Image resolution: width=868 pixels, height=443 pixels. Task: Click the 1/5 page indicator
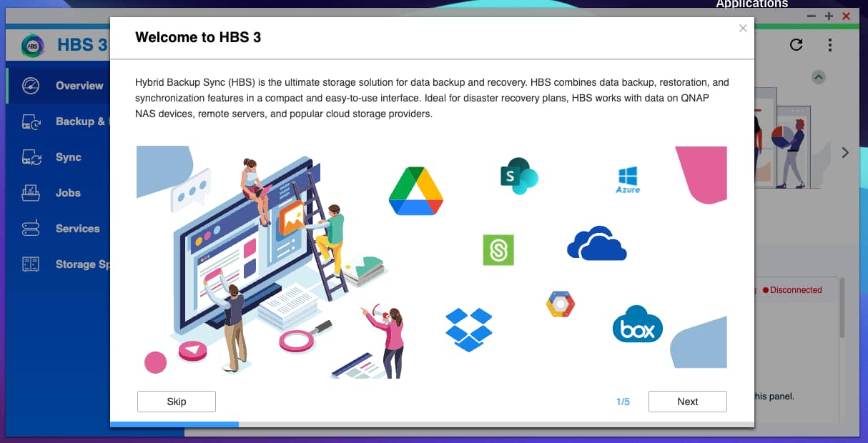[x=623, y=402]
